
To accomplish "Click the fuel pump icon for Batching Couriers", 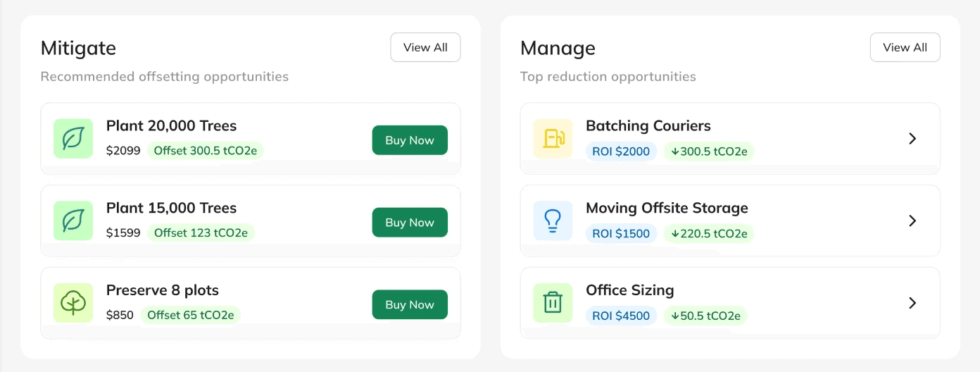I will [x=553, y=138].
